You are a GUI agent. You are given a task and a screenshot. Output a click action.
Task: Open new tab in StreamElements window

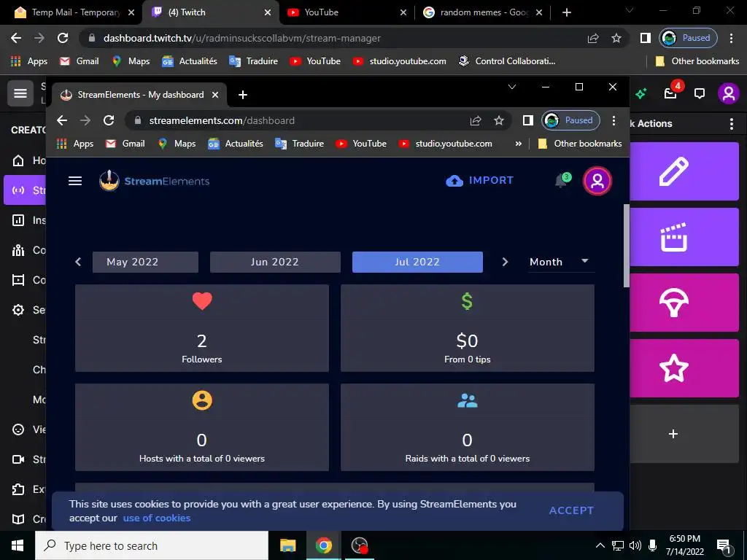point(242,95)
